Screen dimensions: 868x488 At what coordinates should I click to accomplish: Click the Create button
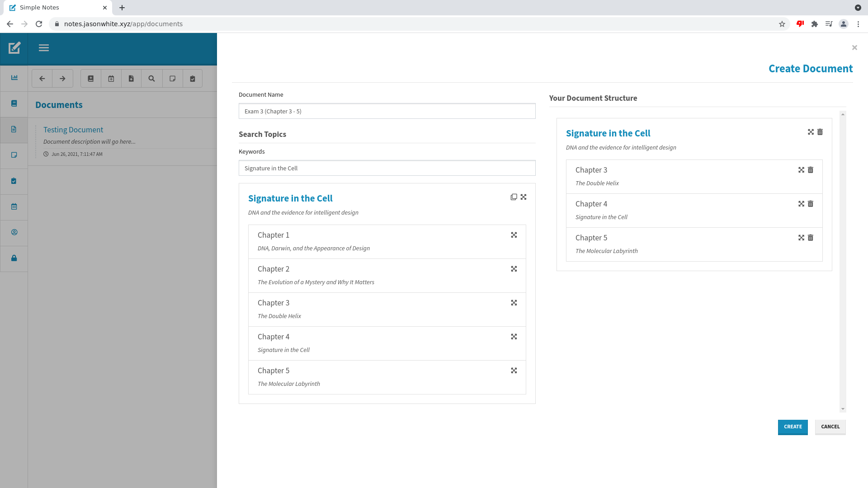(x=793, y=427)
